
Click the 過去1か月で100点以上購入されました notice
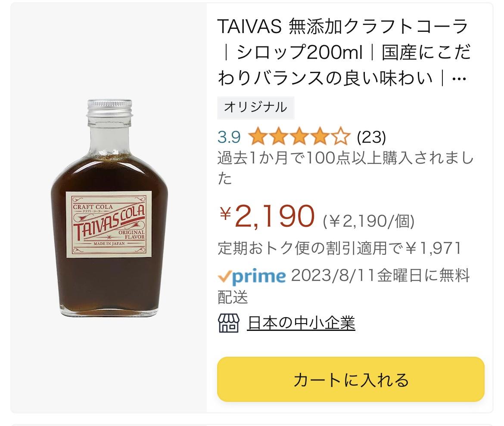click(345, 168)
